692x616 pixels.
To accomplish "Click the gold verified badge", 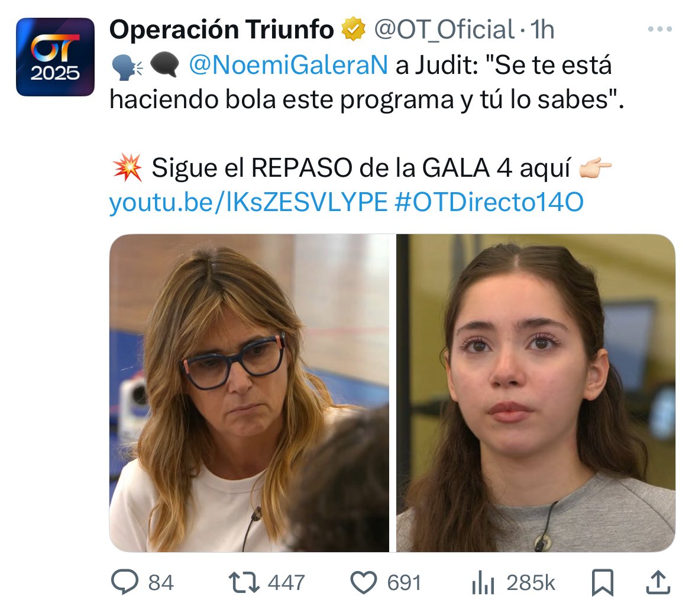I will 354,29.
